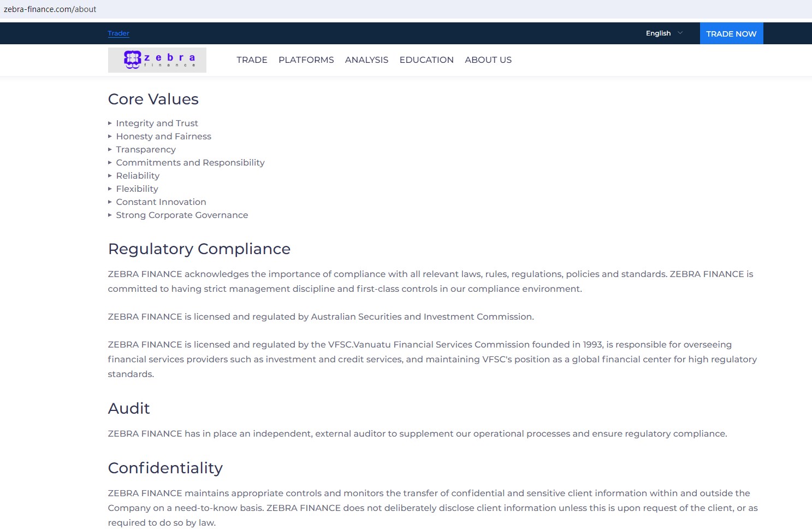Click the Integrity and Trust list item
Viewport: 812px width, 529px height.
(157, 124)
